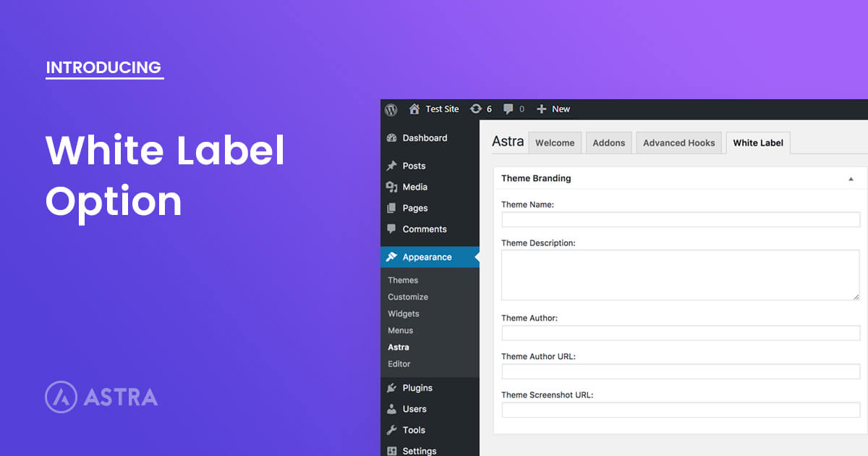
Task: Click the Astra page title text
Action: (x=508, y=142)
